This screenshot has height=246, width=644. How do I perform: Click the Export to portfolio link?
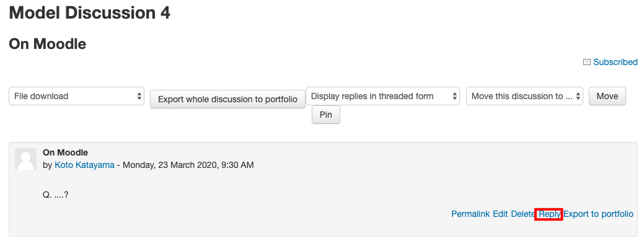[x=598, y=214]
